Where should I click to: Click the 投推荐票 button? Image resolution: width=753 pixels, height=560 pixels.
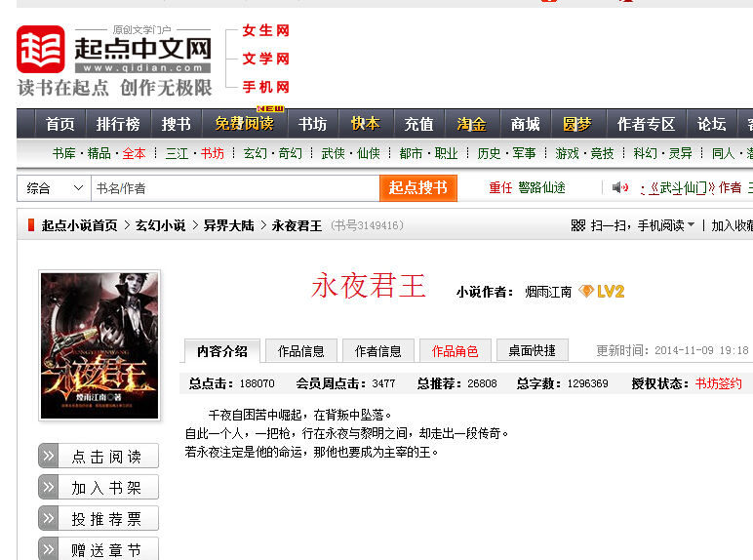[x=99, y=518]
